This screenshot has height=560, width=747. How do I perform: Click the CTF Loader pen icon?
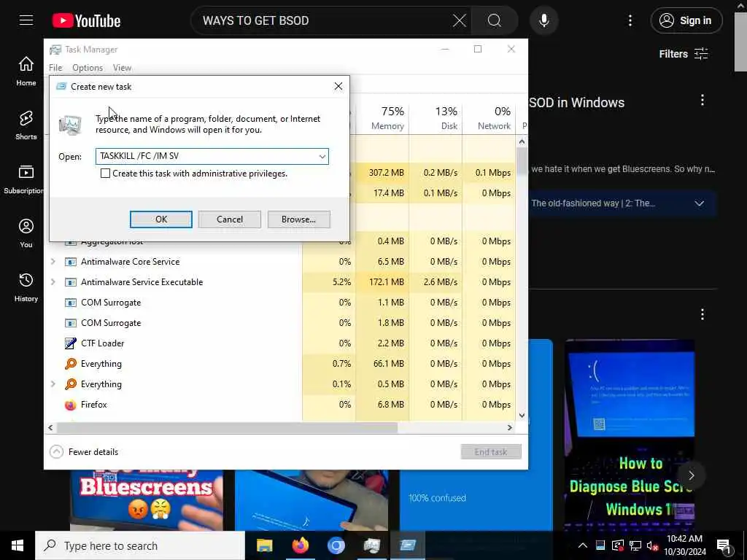point(71,343)
